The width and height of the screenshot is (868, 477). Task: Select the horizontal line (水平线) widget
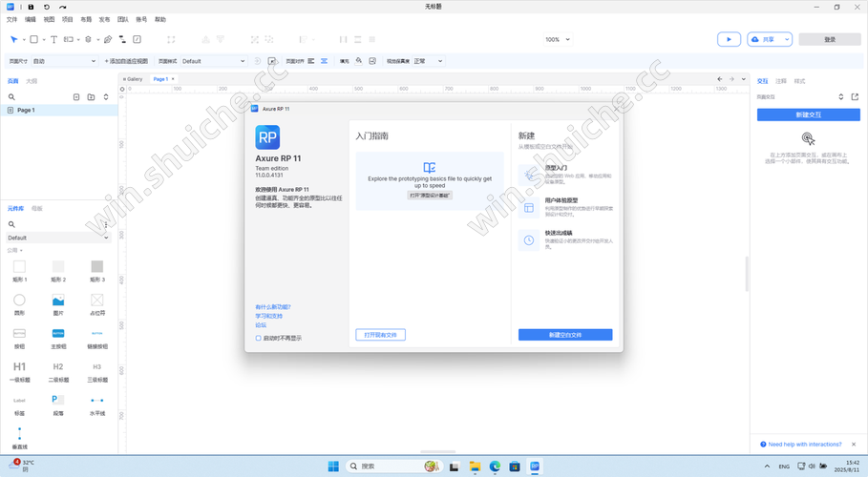(96, 404)
